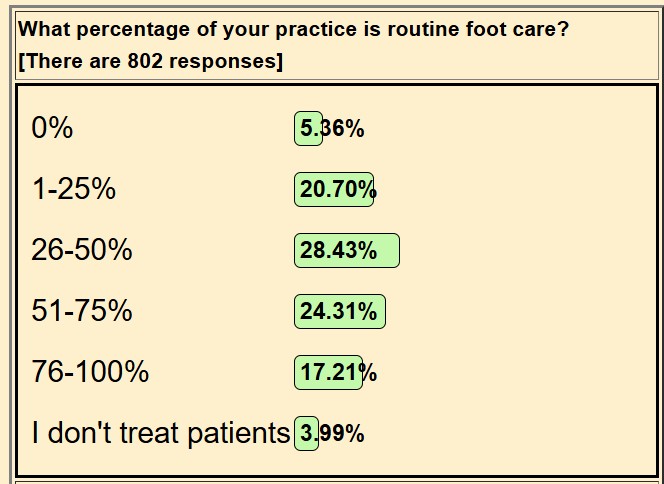Select the 28.43% green bar
Viewport: 664px width, 484px height.
click(x=347, y=250)
